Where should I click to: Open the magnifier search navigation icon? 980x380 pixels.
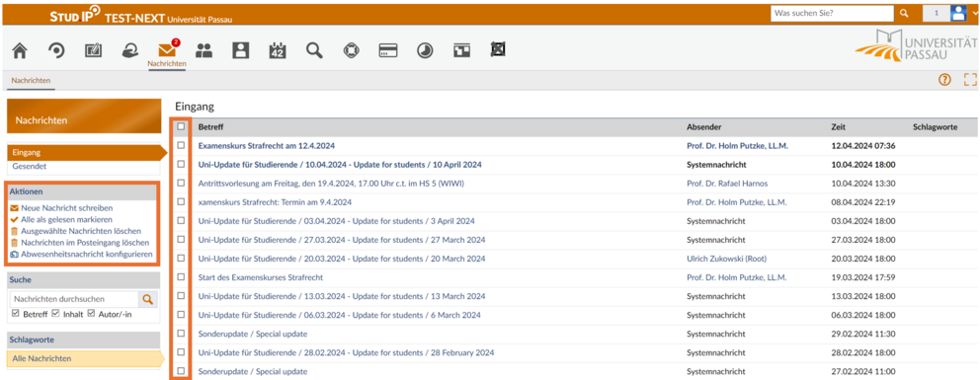point(314,51)
